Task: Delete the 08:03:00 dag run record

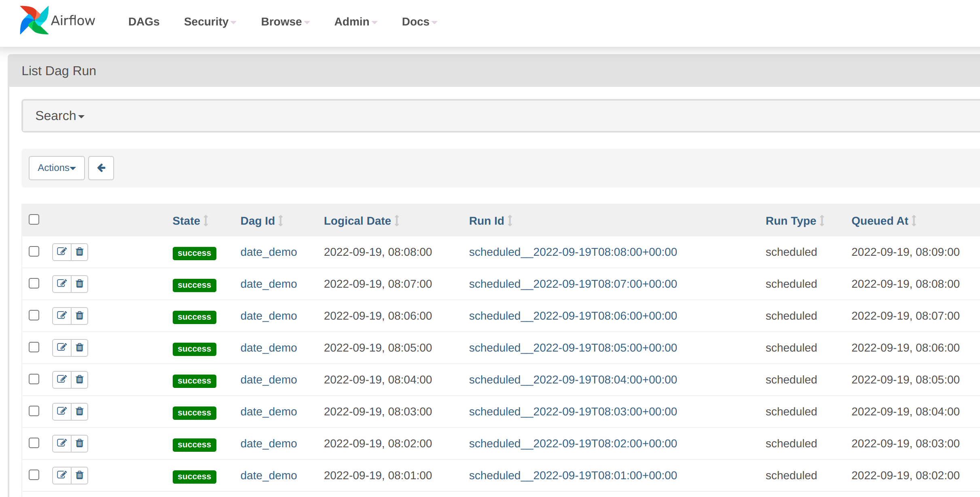Action: point(80,411)
